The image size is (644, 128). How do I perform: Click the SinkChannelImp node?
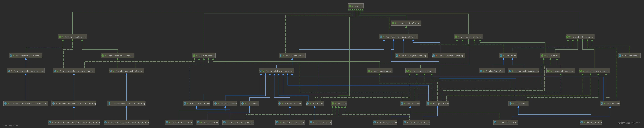click(x=320, y=122)
